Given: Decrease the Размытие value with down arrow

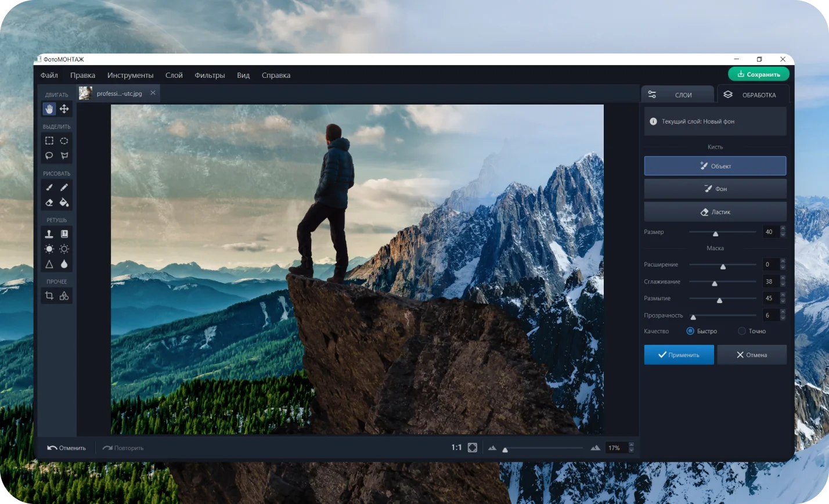Looking at the screenshot, I should coord(783,301).
